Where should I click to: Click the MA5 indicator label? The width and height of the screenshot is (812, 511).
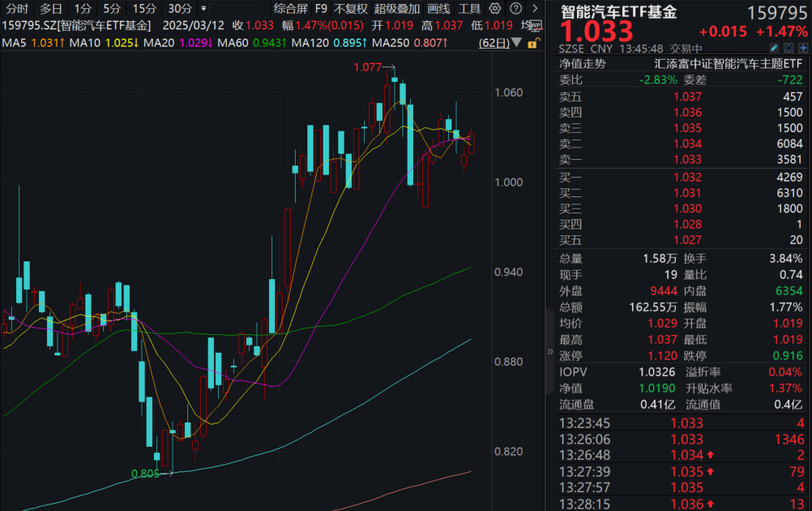[15, 42]
